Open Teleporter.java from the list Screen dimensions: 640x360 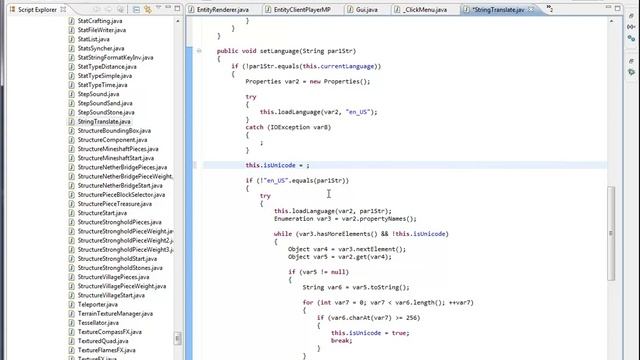[x=98, y=304]
